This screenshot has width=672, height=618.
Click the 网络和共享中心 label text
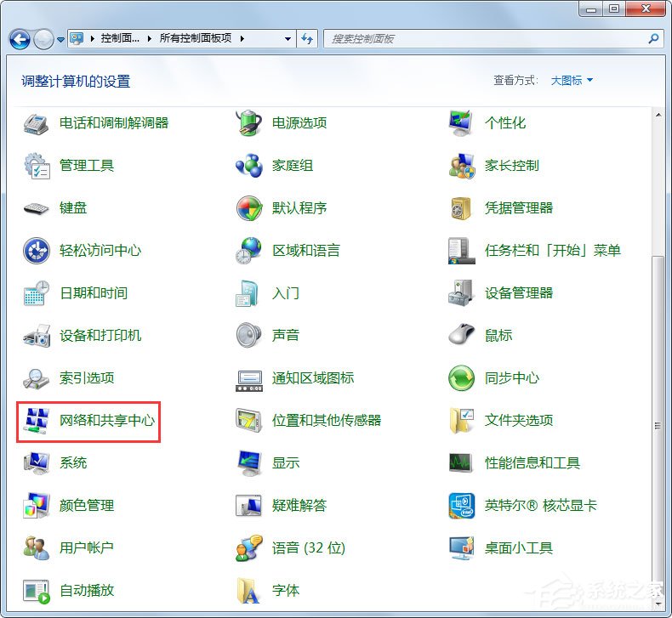pos(106,421)
